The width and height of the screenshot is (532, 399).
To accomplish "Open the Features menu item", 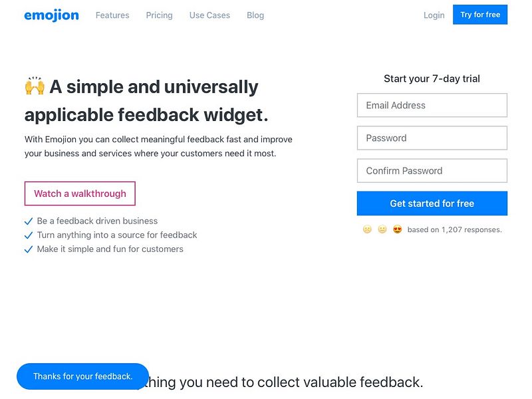I will pyautogui.click(x=112, y=15).
